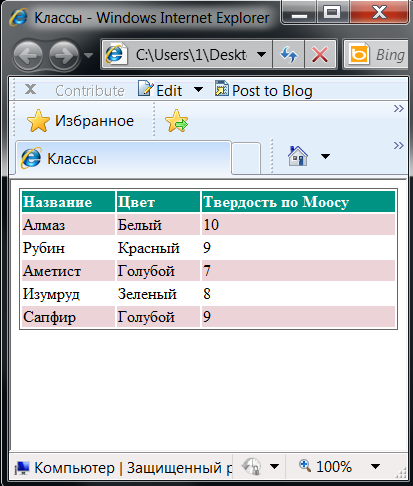Image resolution: width=413 pixels, height=486 pixels.
Task: Open the Edit dropdown arrow
Action: (198, 90)
